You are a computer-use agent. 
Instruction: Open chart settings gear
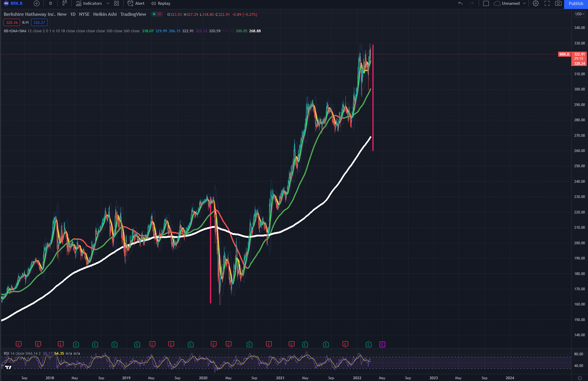point(536,4)
